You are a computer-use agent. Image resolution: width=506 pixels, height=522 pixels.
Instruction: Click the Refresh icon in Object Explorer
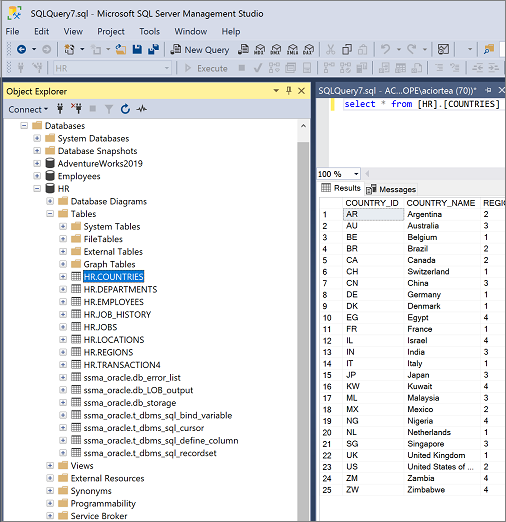click(125, 109)
